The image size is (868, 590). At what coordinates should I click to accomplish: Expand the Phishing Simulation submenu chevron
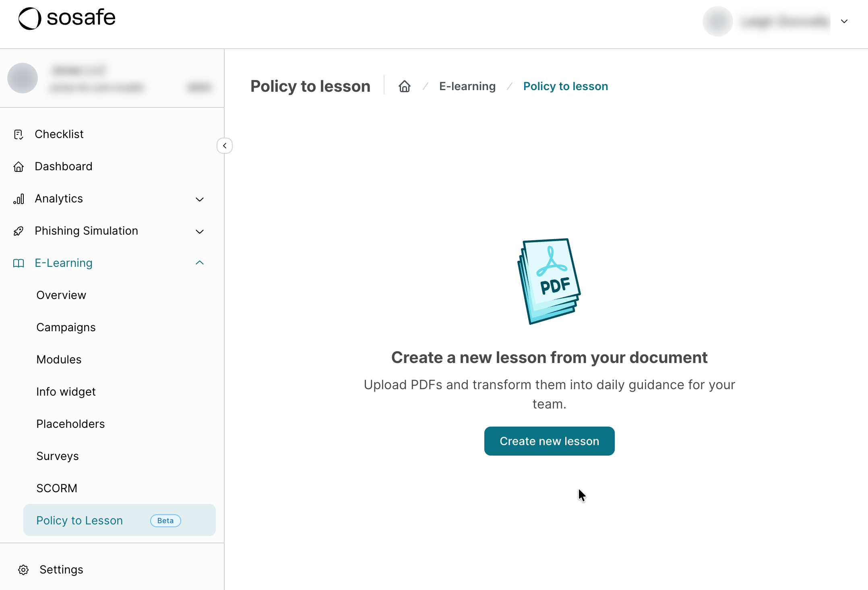(200, 231)
